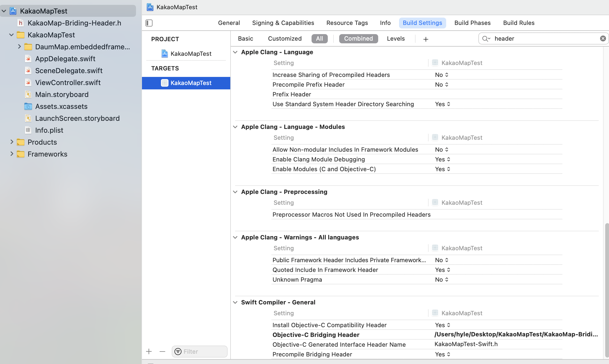609x364 pixels.
Task: Collapse Apple Clang - Warnings - All languages section
Action: (235, 237)
